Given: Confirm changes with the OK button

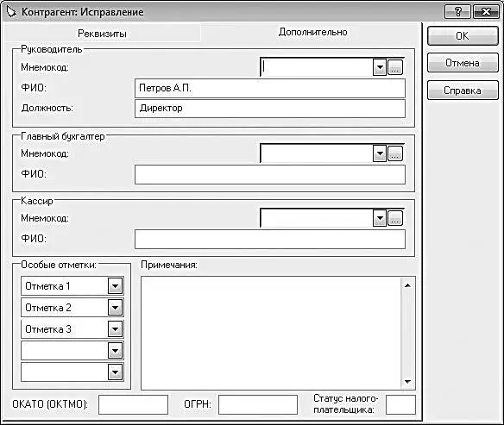Looking at the screenshot, I should tap(463, 35).
